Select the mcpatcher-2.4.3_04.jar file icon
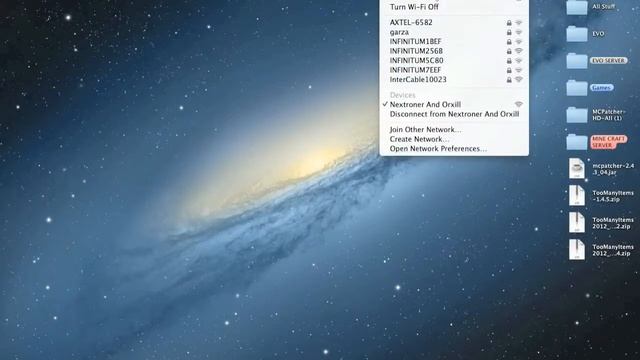Screen dimensions: 640x360 (x=577, y=168)
